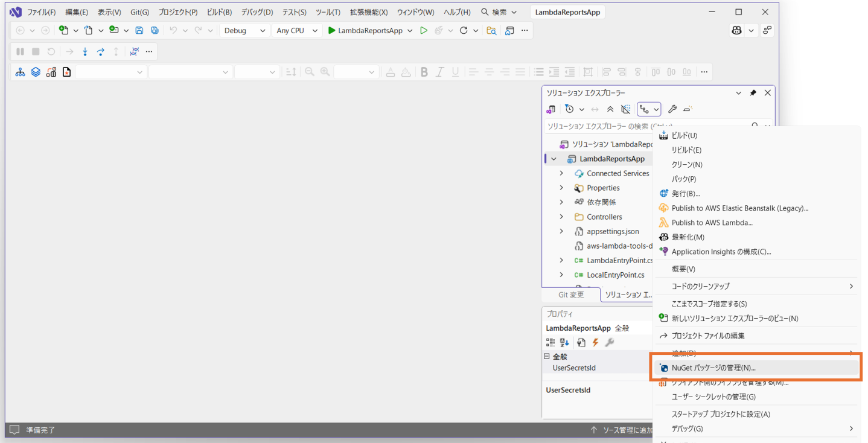Select LambdaEntryPoint.cs in Solution Explorer
The image size is (868, 443).
click(619, 260)
